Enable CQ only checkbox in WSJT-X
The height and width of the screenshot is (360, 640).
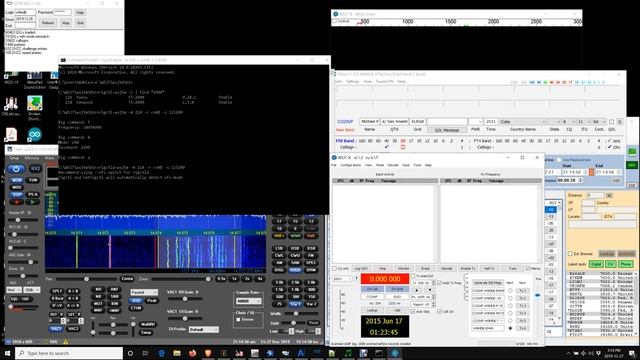(335, 268)
